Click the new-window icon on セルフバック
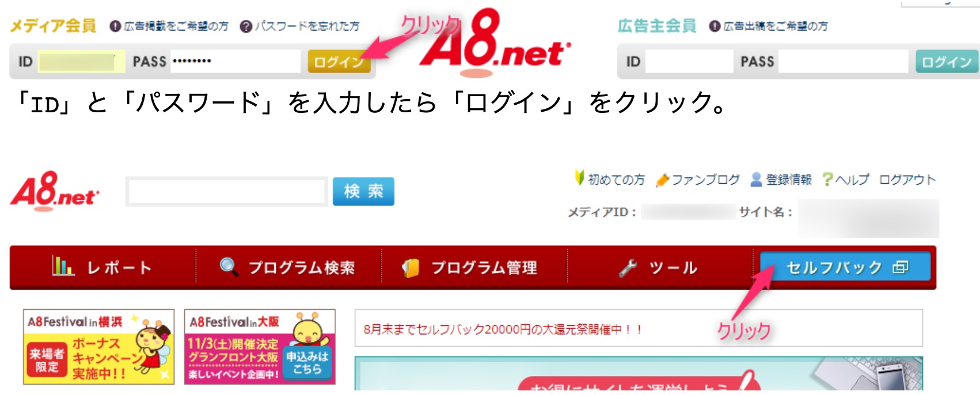This screenshot has height=395, width=980. tap(901, 267)
